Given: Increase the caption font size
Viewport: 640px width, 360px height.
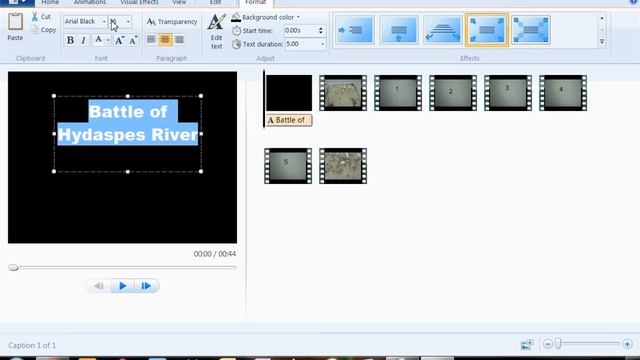Looking at the screenshot, I should pos(119,40).
